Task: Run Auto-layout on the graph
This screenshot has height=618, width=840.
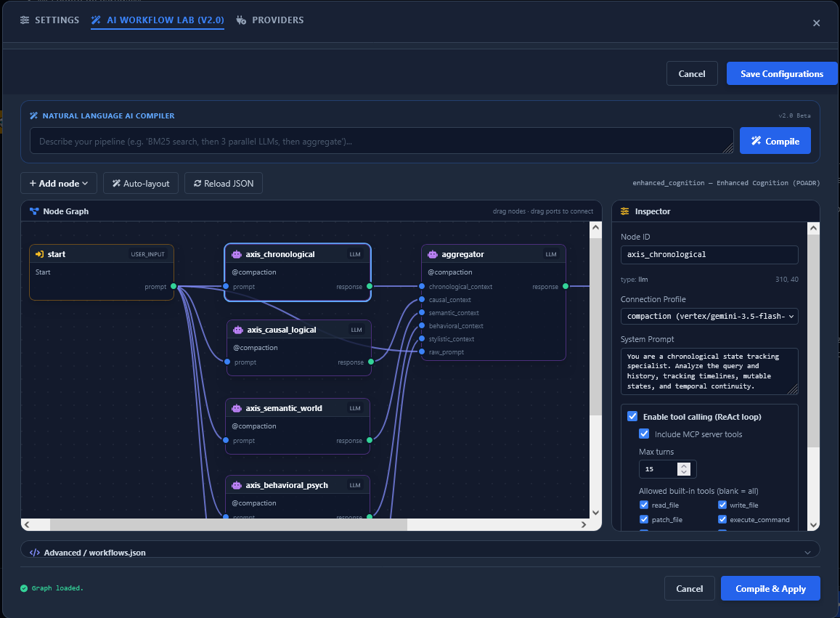Action: point(141,183)
